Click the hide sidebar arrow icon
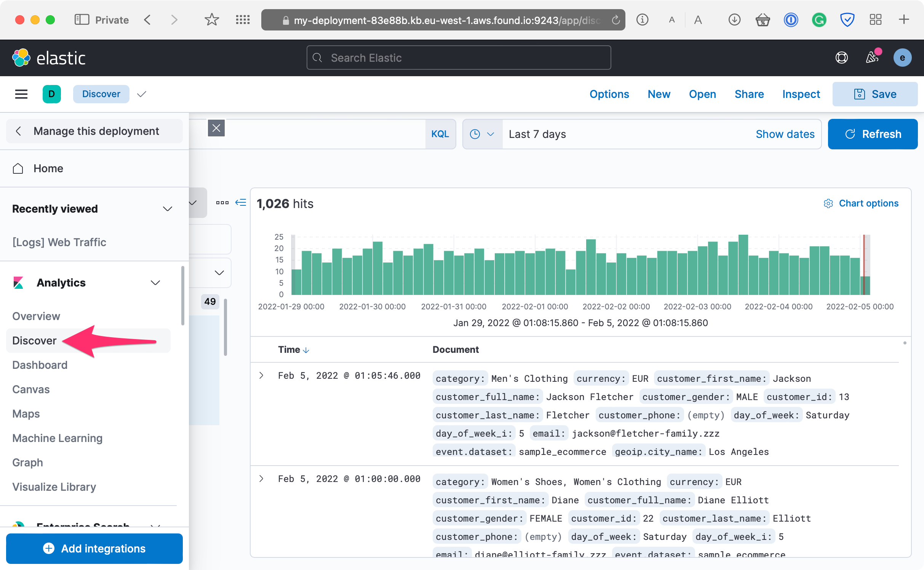Screen dimensions: 924x570 point(241,203)
